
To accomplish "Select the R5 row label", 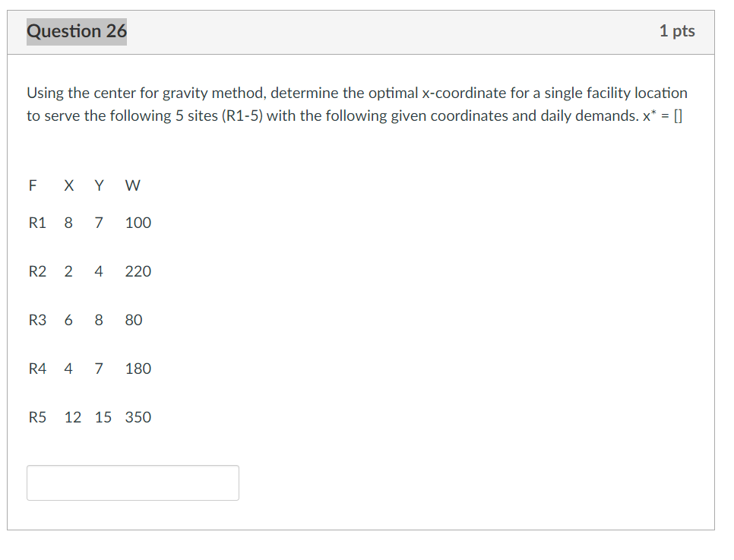I will [x=37, y=417].
